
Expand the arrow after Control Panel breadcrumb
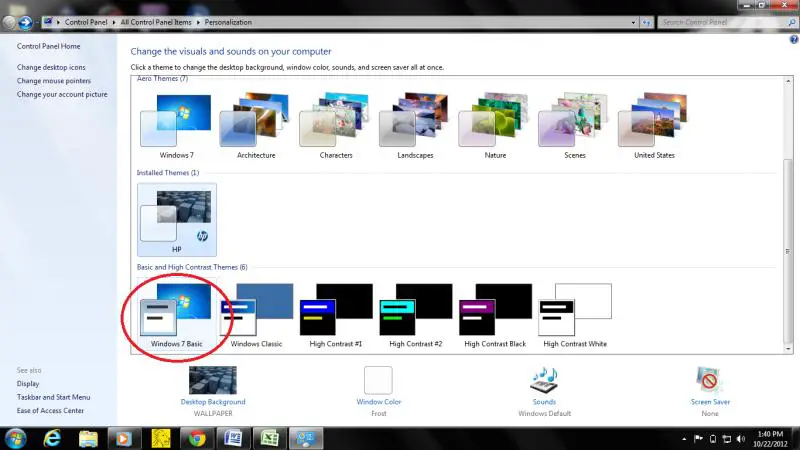click(x=114, y=22)
